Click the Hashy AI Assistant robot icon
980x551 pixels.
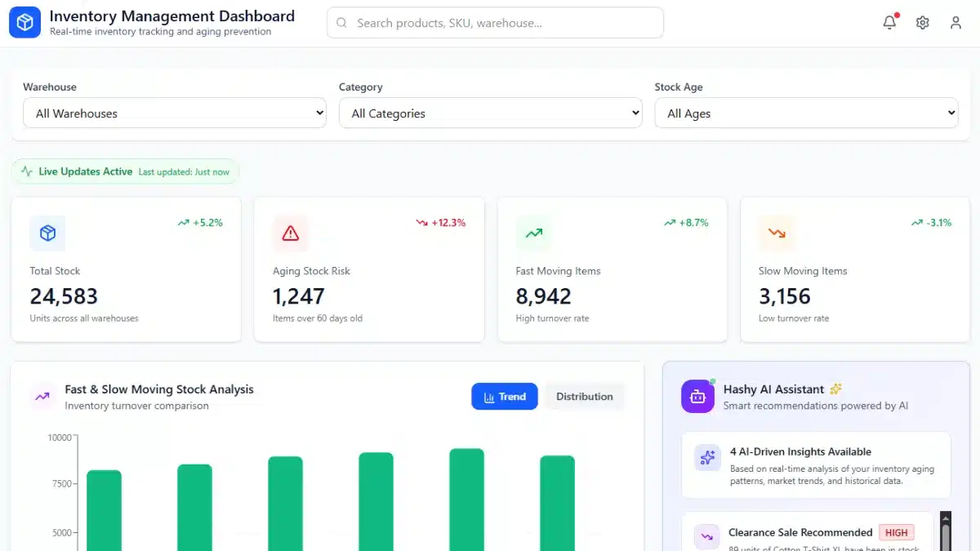697,397
